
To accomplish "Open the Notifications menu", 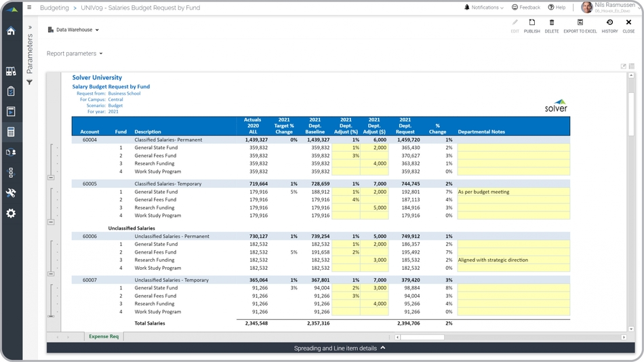I will (x=484, y=7).
